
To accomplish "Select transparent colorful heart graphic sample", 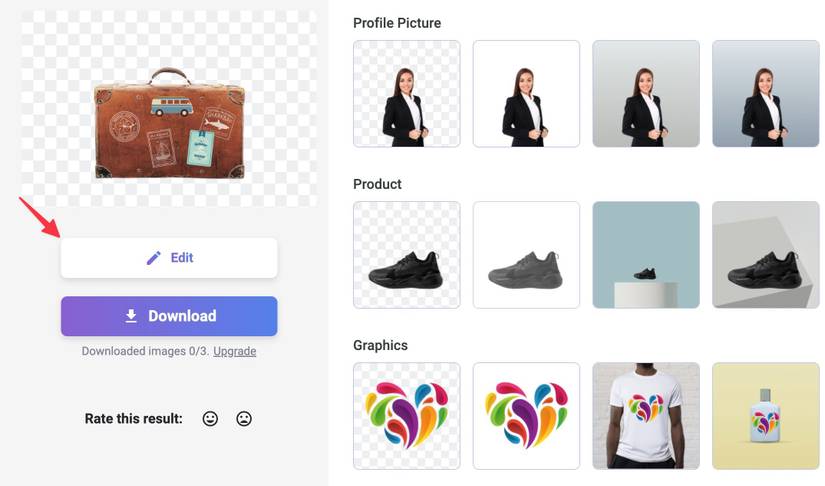I will 407,416.
